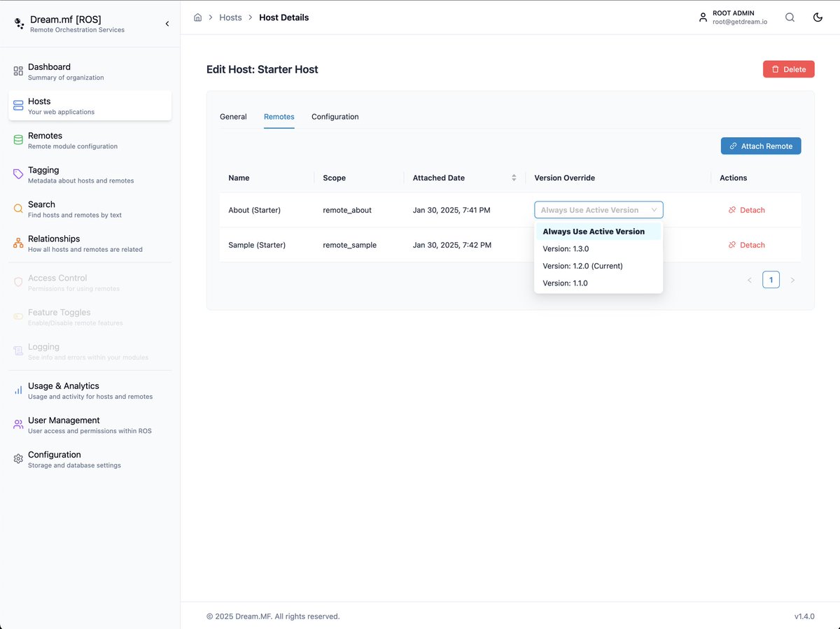Click unlink icon in Sample (Starter) row
Screen dimensions: 840x629
pyautogui.click(x=732, y=245)
